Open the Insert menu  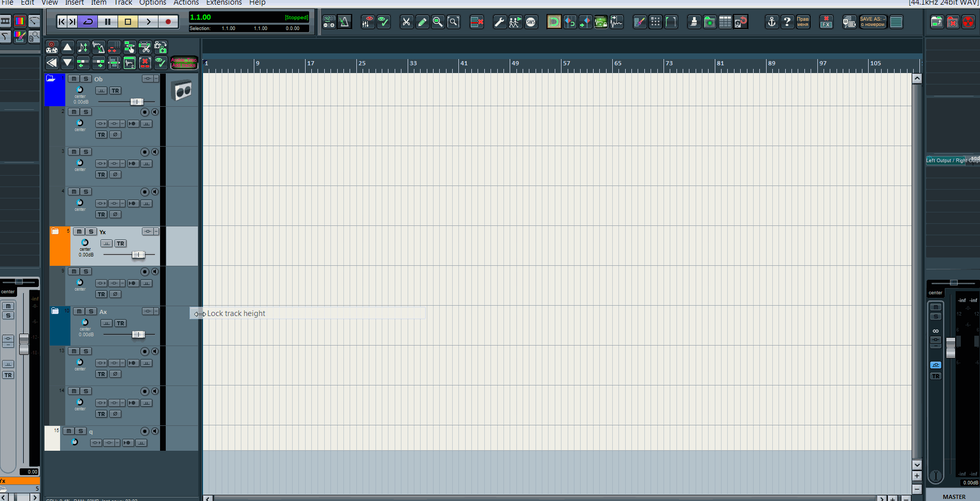click(x=75, y=3)
